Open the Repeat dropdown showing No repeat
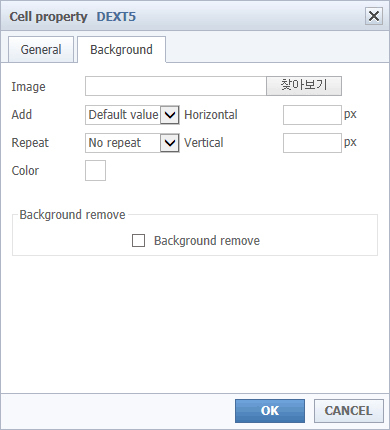This screenshot has height=430, width=390. coord(132,143)
